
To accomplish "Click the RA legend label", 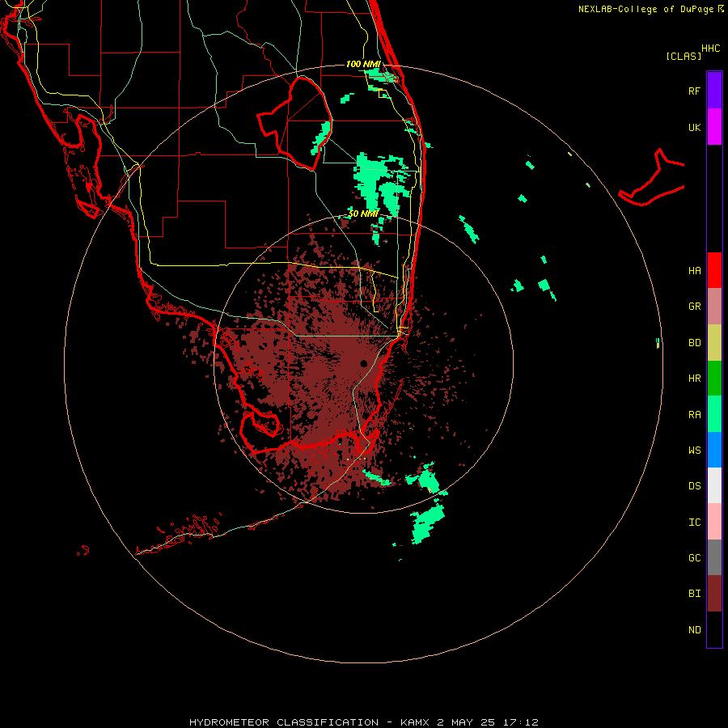I will point(694,415).
